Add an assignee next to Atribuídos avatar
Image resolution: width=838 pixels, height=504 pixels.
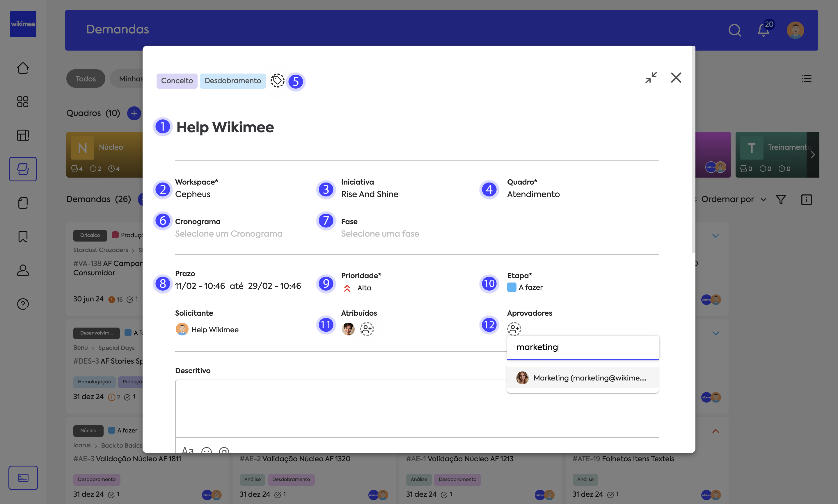(366, 329)
